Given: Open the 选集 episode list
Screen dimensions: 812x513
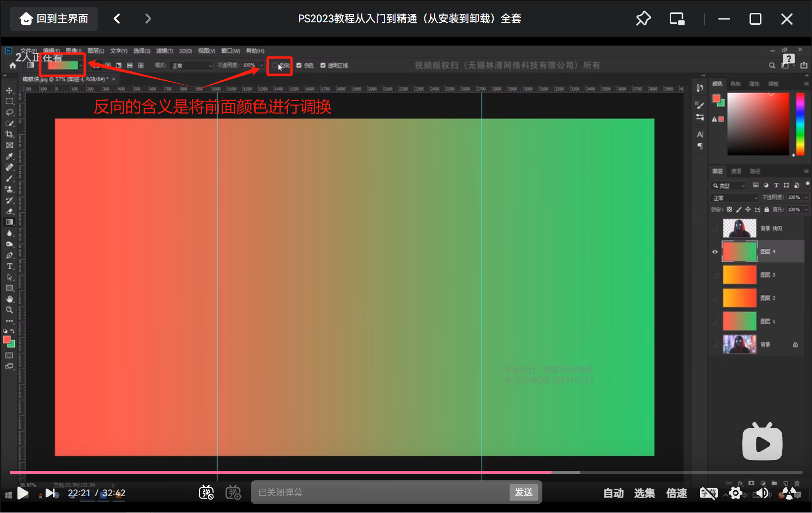Looking at the screenshot, I should (644, 493).
